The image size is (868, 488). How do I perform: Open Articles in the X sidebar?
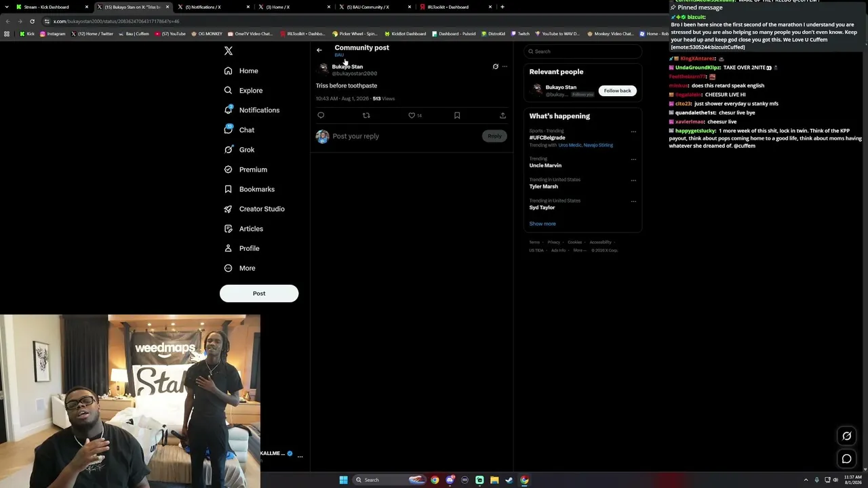(243, 228)
